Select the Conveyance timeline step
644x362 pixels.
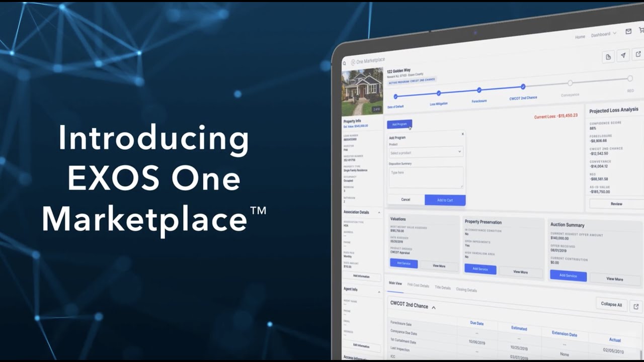point(570,83)
